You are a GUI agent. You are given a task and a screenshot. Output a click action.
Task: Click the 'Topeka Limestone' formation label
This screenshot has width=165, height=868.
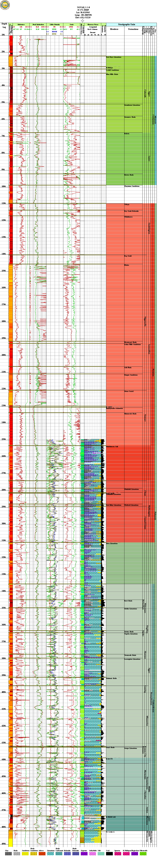point(131,634)
